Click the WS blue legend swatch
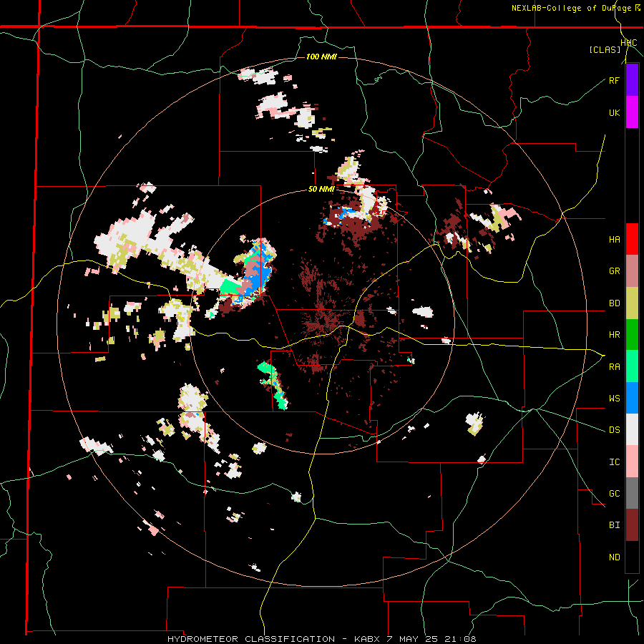644x644 pixels. (632, 398)
